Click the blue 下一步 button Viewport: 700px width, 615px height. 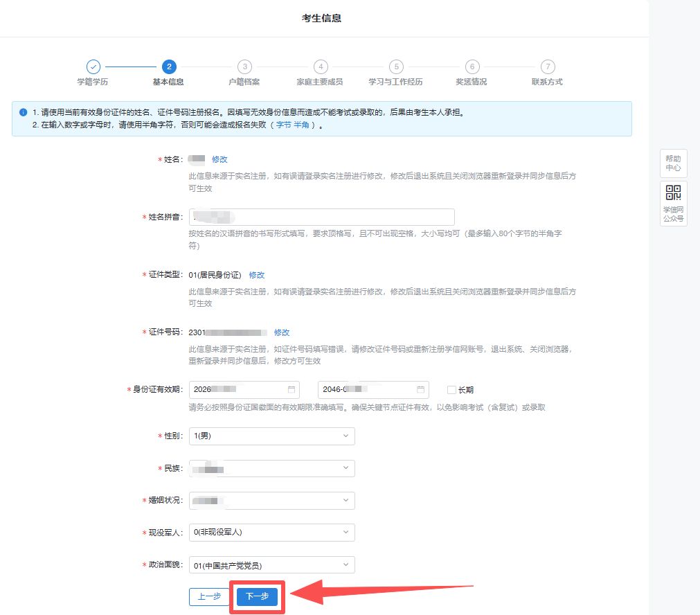[x=257, y=597]
